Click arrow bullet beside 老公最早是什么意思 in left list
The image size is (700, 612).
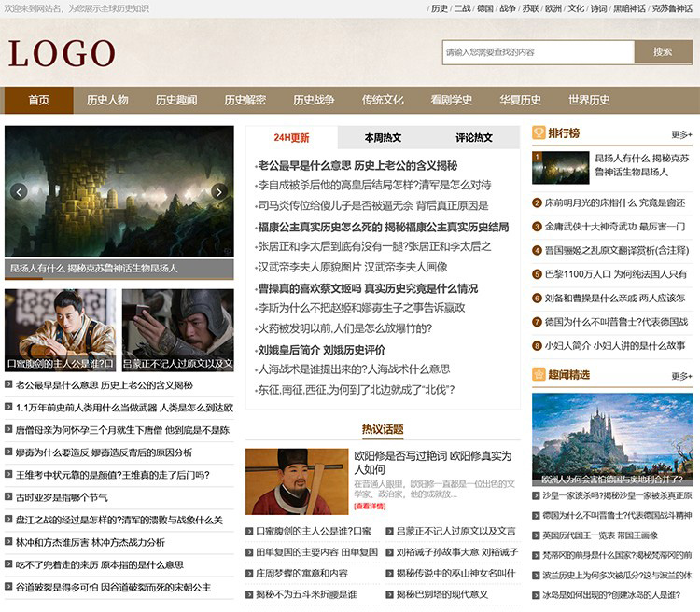point(8,383)
